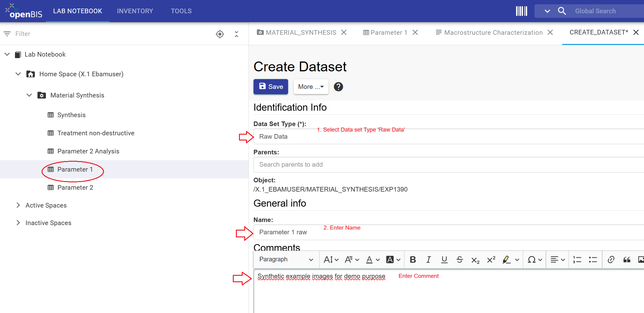Expand the Active Spaces node
The image size is (644, 313).
18,205
